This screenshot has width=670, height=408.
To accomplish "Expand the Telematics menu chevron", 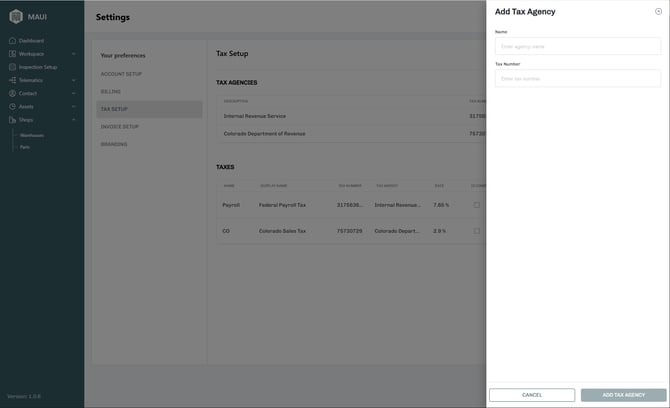I will [x=74, y=80].
